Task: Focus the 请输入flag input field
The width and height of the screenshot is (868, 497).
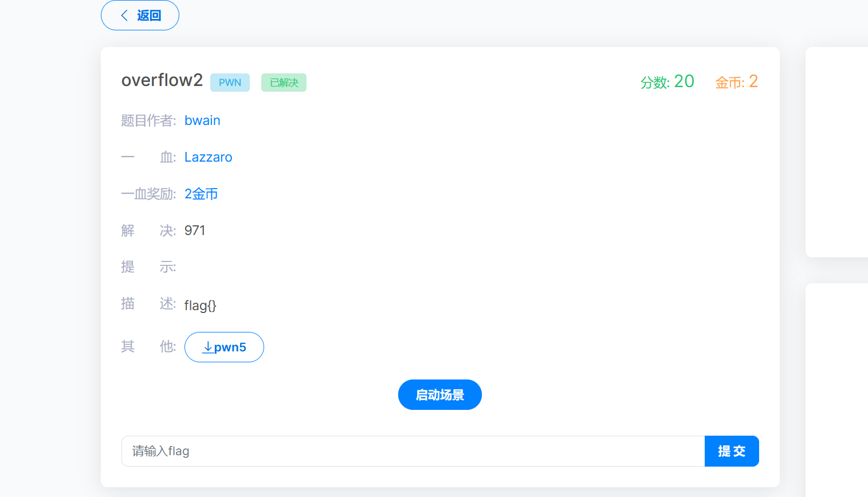Action: 413,451
